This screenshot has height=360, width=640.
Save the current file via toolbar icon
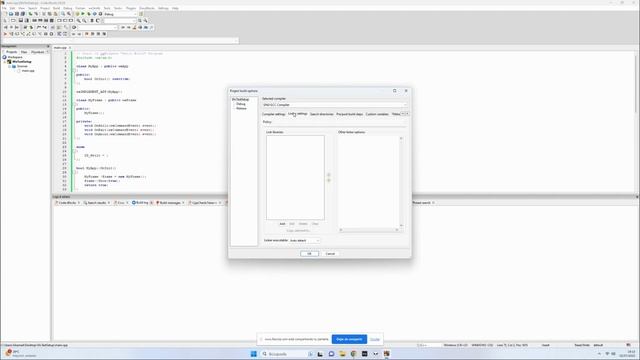17,14
